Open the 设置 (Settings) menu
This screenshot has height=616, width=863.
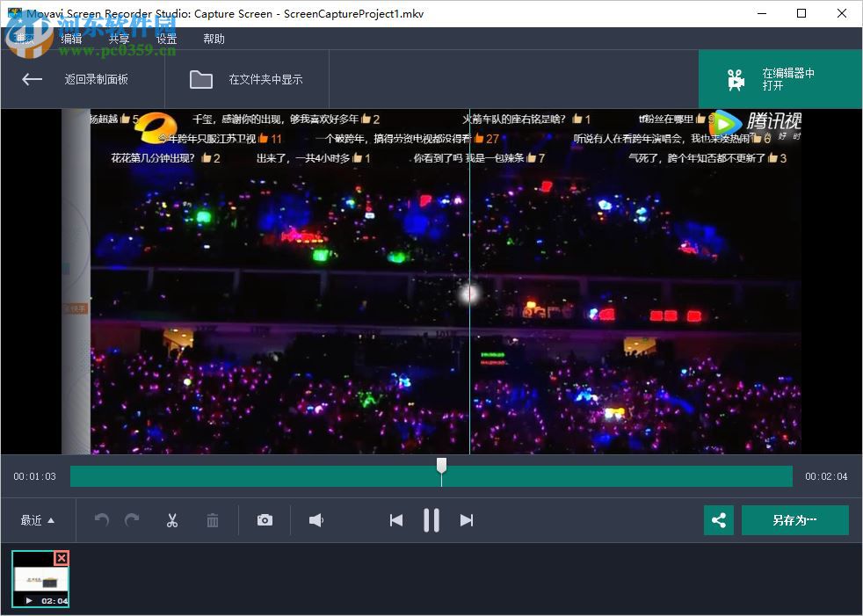click(x=166, y=38)
